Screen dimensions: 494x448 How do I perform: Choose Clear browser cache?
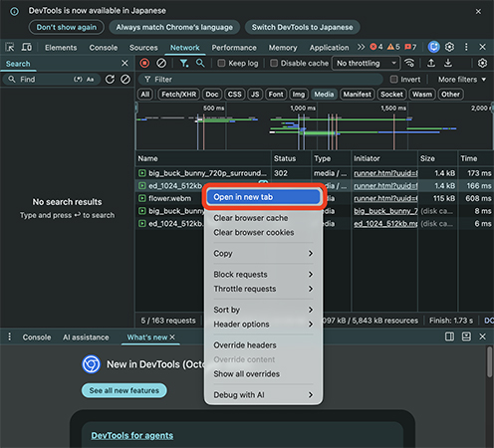coord(263,218)
